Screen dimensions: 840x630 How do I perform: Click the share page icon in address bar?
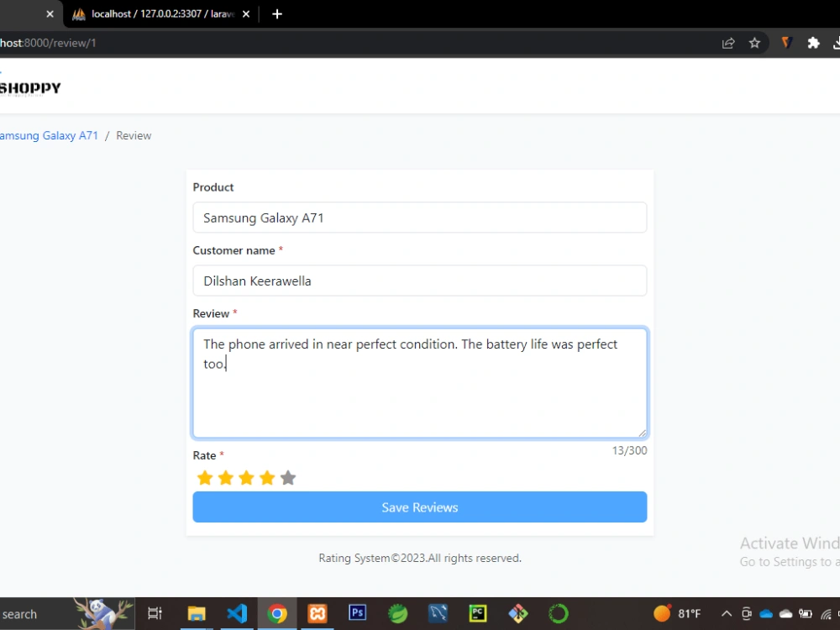coord(728,43)
